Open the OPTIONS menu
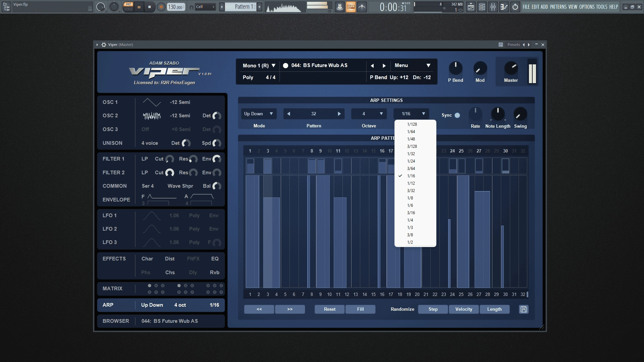 (587, 7)
